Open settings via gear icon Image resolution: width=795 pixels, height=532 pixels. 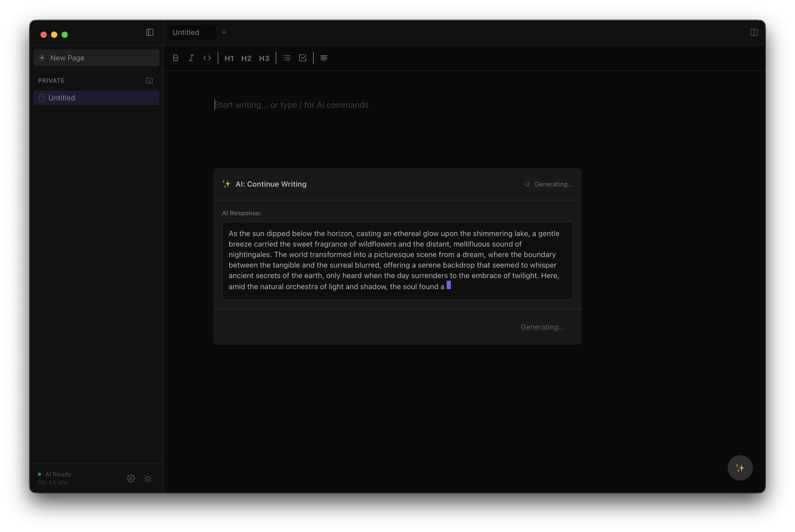point(131,478)
